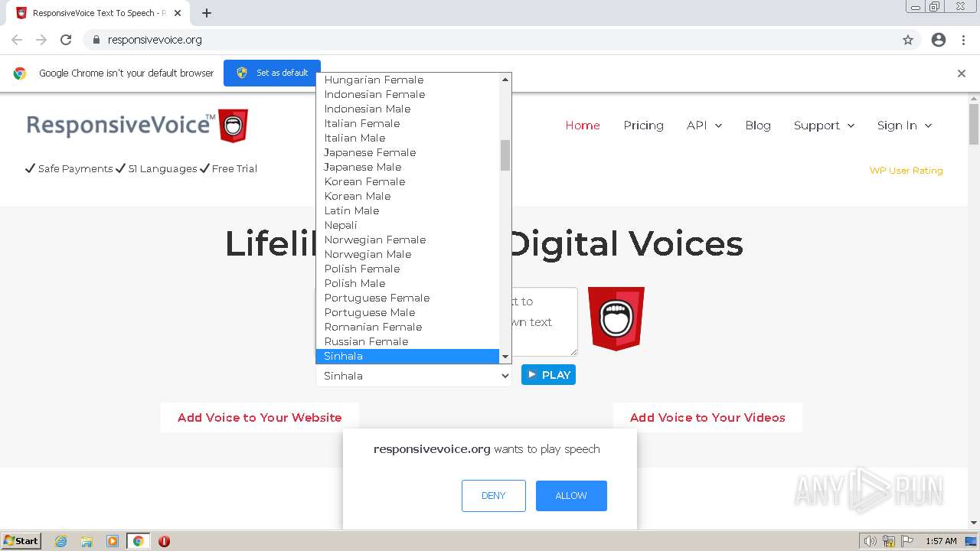Open the Sinhala voice selector combo box
Screen dimensions: 980x551
tap(413, 376)
